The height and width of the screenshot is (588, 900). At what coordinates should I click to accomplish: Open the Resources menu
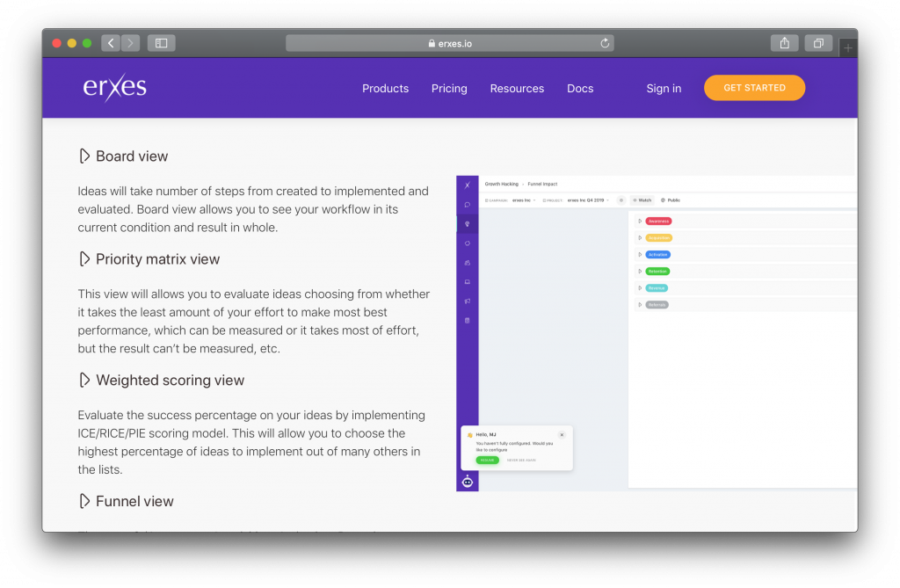tap(517, 89)
